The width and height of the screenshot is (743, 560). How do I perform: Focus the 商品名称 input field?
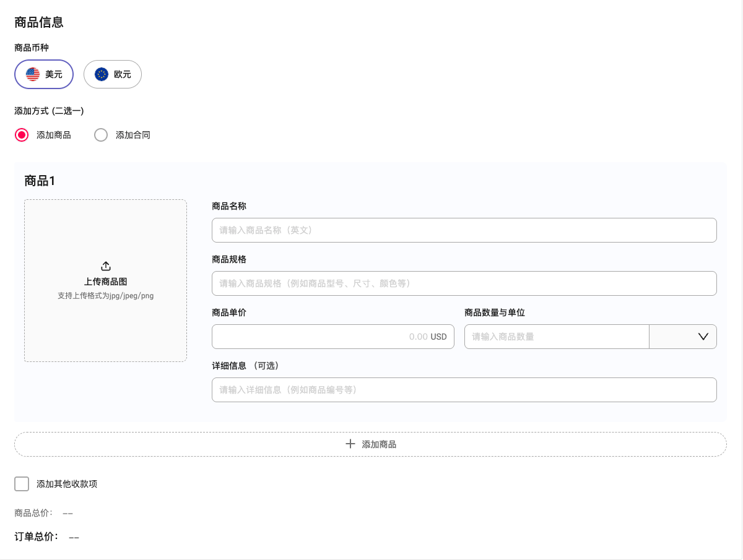click(x=464, y=230)
